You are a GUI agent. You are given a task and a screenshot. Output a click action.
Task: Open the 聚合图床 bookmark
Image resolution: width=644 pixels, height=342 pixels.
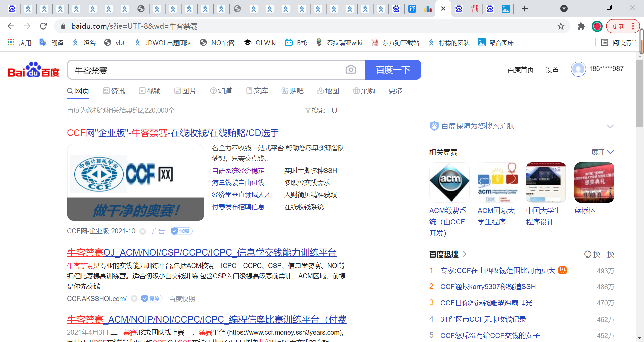click(496, 43)
